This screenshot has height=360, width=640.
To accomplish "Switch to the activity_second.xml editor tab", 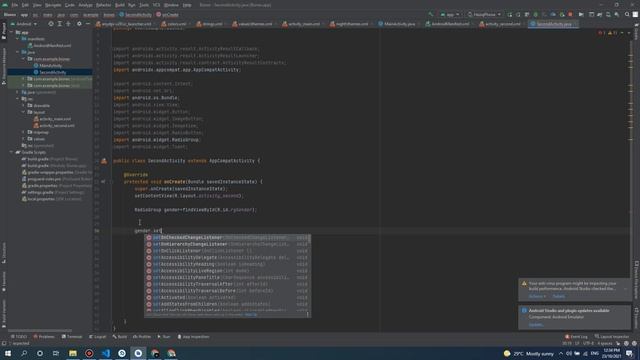I will 500,24.
